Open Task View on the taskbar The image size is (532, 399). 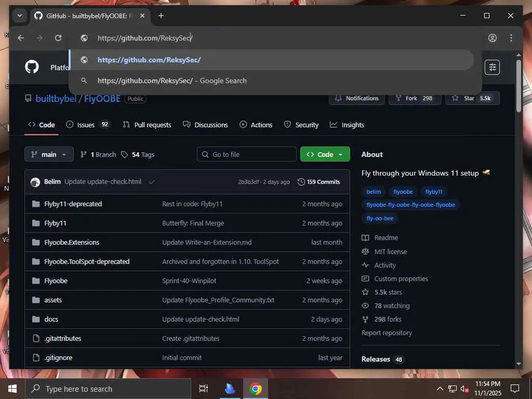coord(204,389)
